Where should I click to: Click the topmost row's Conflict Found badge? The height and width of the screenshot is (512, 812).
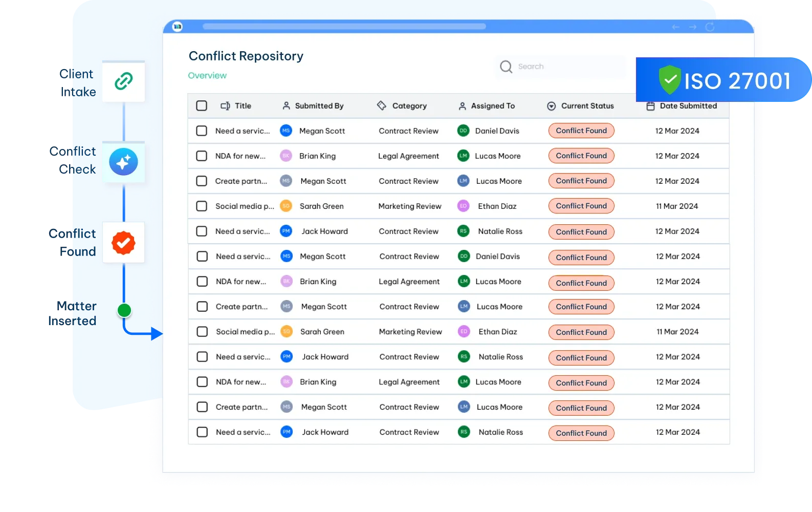pyautogui.click(x=581, y=131)
